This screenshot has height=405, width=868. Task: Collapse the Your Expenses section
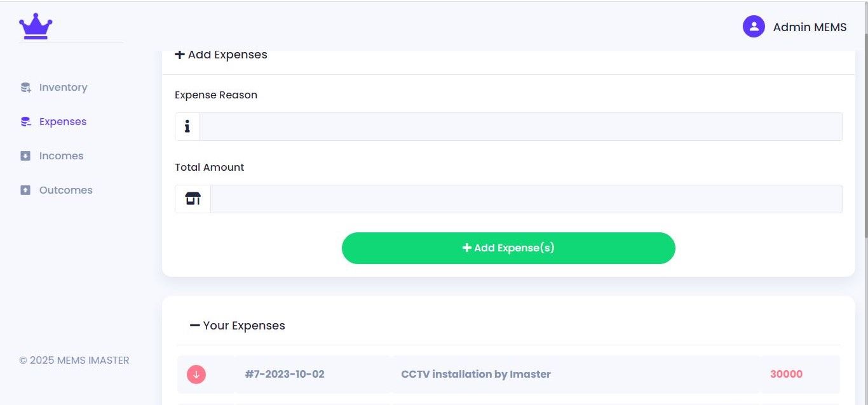195,326
